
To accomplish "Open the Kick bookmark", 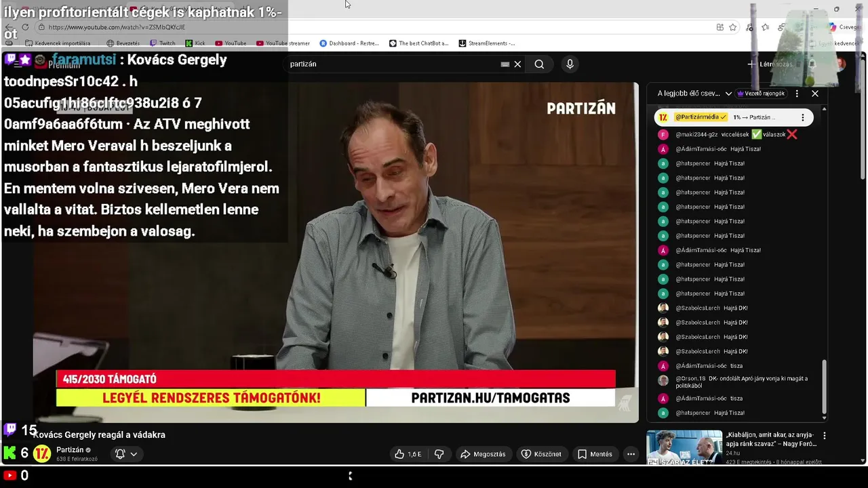I will [195, 43].
